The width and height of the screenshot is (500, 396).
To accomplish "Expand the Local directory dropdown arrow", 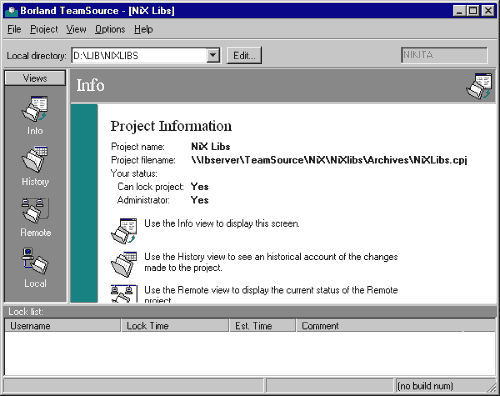I will 213,55.
